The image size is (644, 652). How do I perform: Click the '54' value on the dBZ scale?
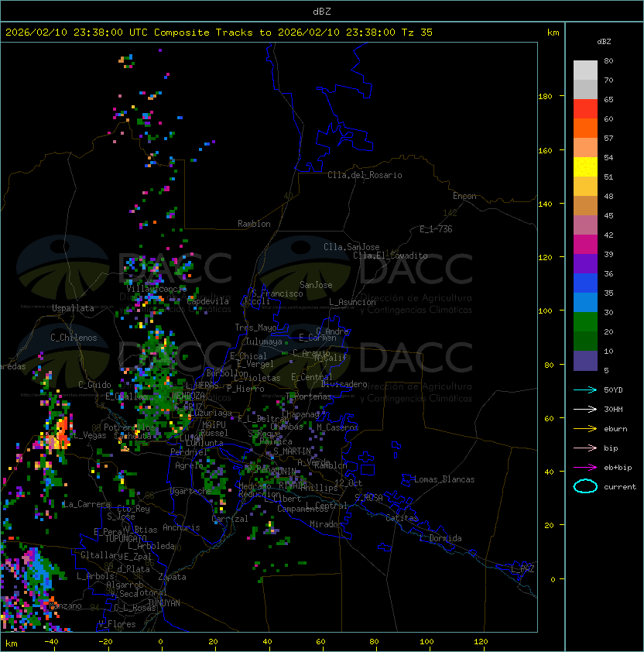(x=608, y=158)
